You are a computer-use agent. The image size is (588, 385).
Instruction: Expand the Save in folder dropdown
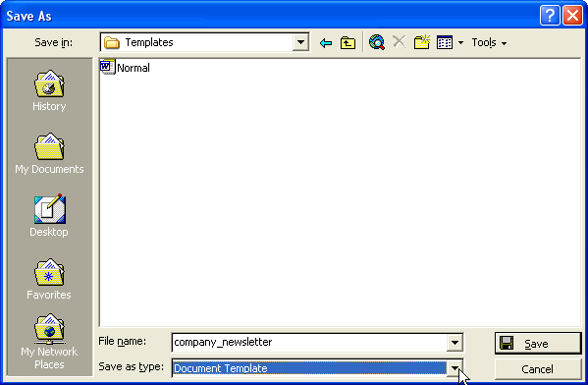point(300,42)
